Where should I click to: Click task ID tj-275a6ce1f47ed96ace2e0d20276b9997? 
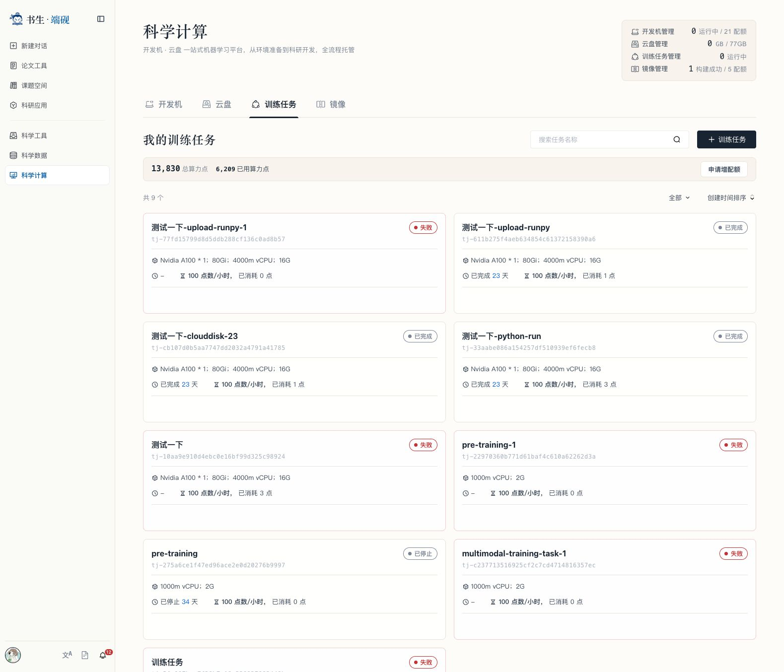tap(218, 565)
